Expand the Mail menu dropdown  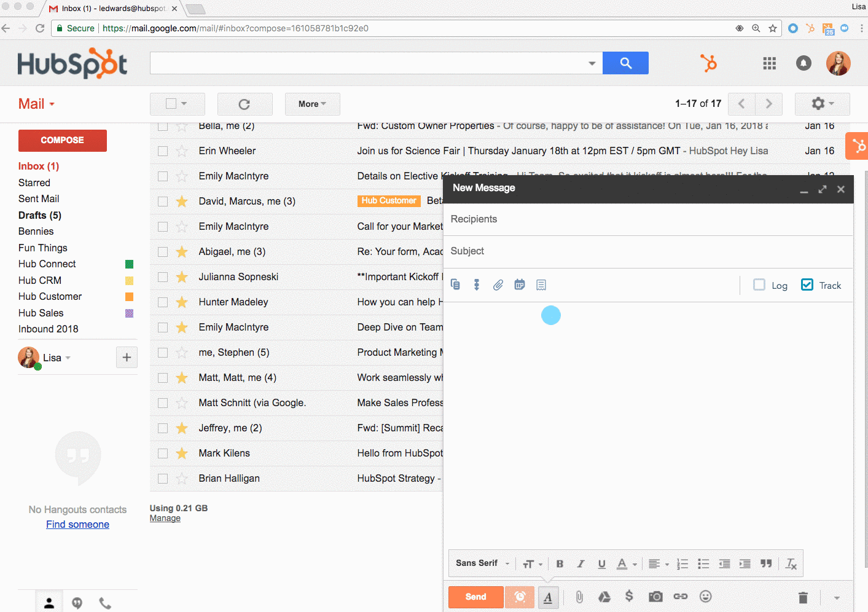(x=36, y=103)
